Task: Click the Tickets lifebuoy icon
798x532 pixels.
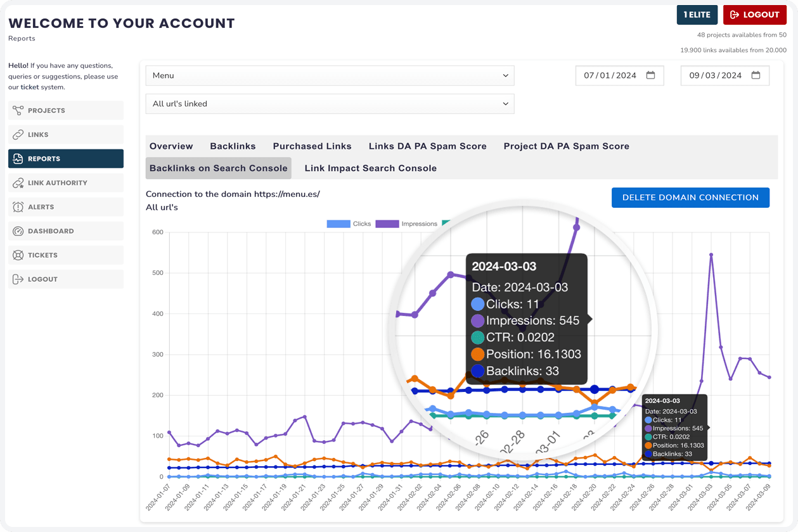Action: tap(18, 255)
